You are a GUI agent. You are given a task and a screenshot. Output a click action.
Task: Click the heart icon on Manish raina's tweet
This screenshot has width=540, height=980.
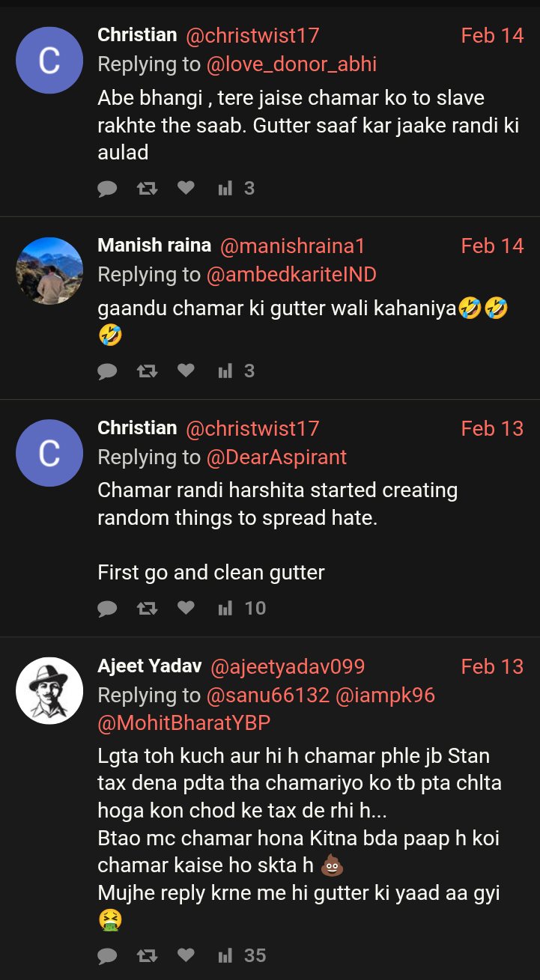pos(186,371)
